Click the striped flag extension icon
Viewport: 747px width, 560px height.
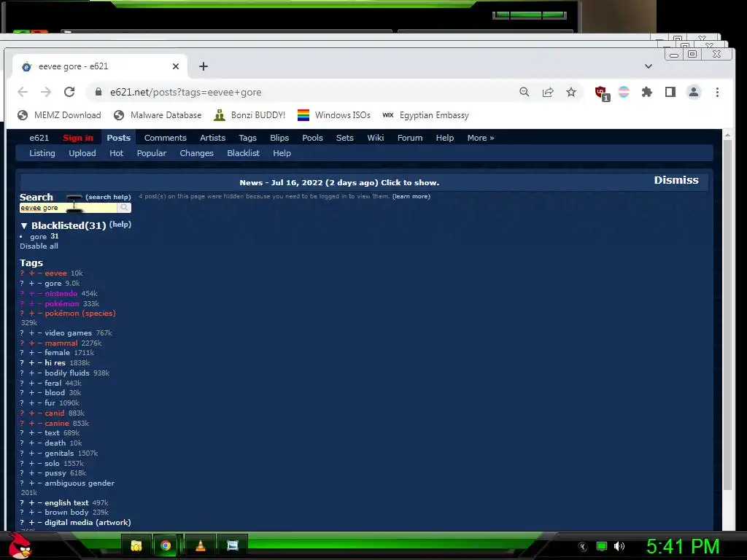[x=624, y=92]
